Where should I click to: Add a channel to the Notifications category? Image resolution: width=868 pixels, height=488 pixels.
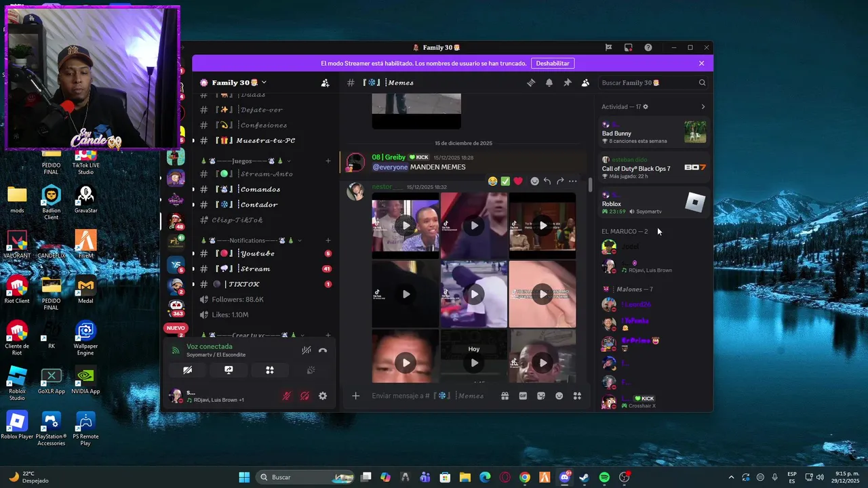click(x=328, y=241)
